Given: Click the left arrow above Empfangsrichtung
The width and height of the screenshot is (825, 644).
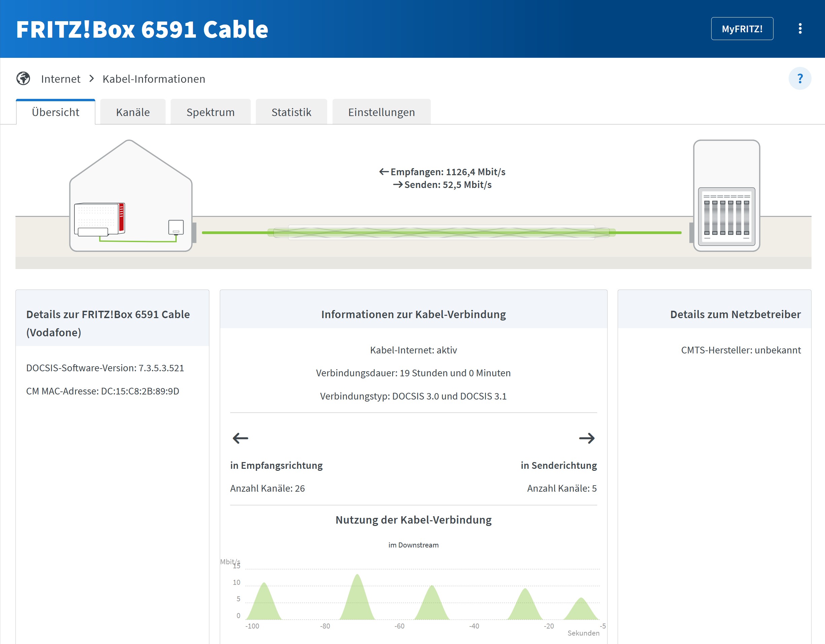Looking at the screenshot, I should coord(240,438).
